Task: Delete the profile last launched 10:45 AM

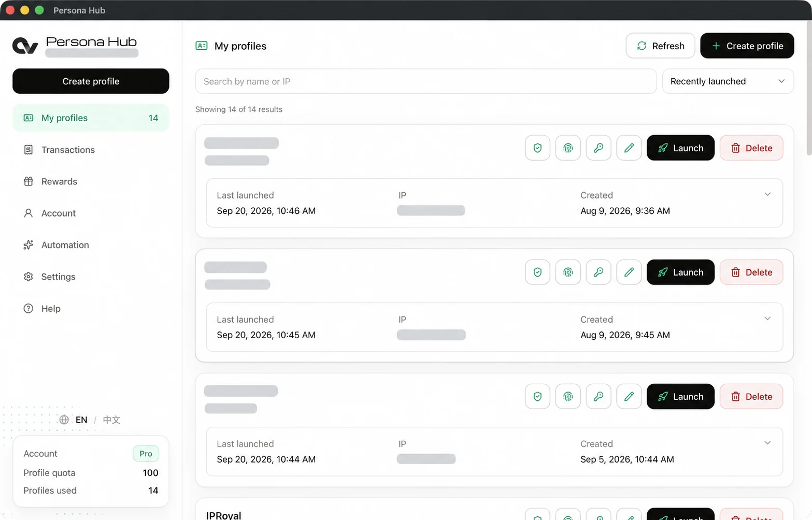Action: click(751, 272)
